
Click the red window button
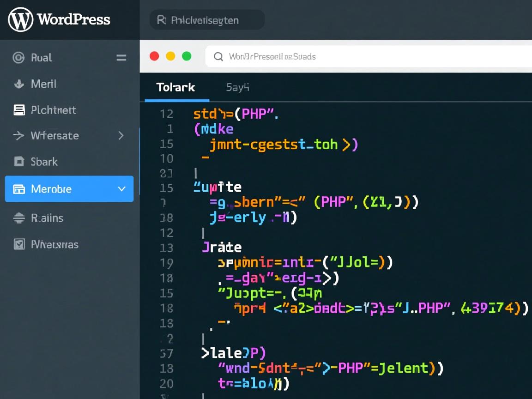coord(155,56)
